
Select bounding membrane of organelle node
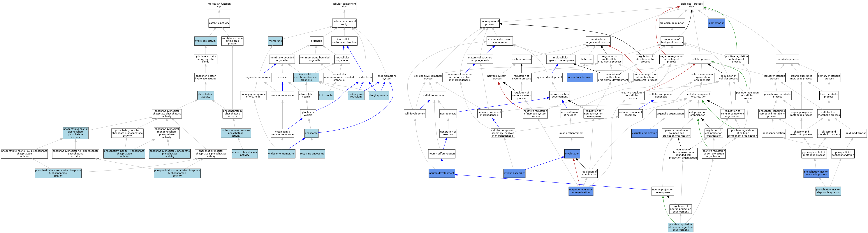tap(253, 95)
